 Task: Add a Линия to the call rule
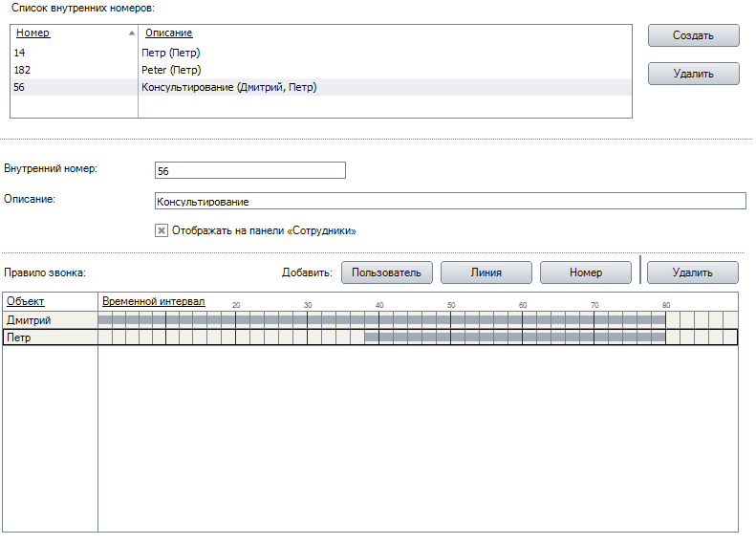coord(486,272)
